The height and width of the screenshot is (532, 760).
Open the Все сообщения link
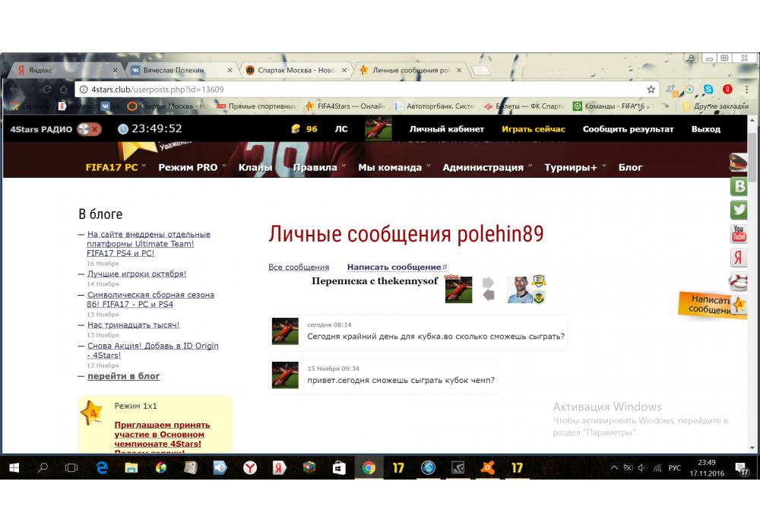[299, 267]
